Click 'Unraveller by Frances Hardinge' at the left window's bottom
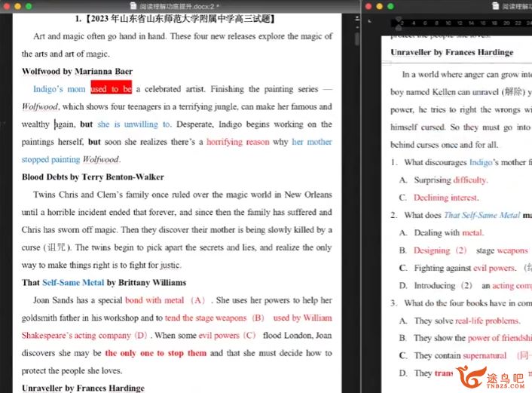532x393 pixels. pyautogui.click(x=83, y=388)
